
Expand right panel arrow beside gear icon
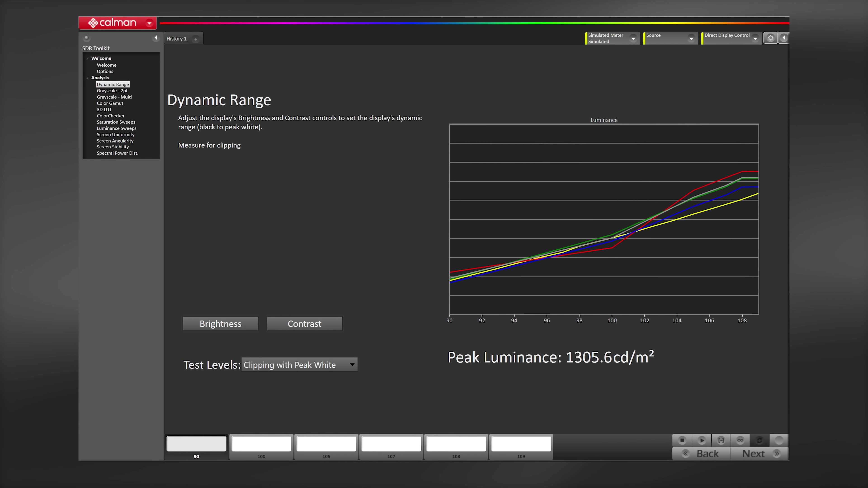coord(784,38)
